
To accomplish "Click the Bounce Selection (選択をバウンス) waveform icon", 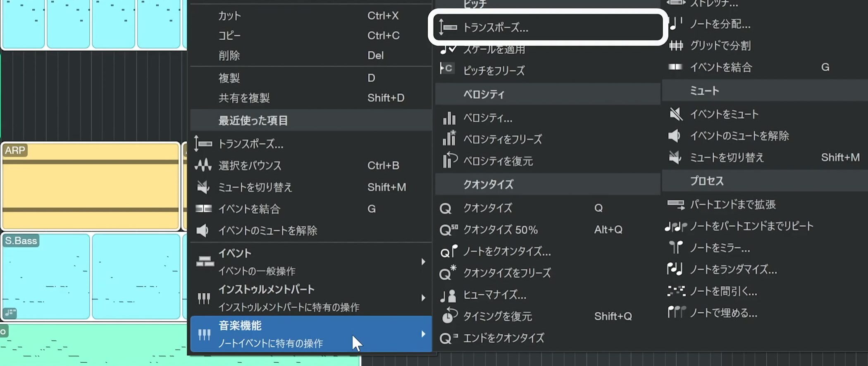I will (x=203, y=166).
